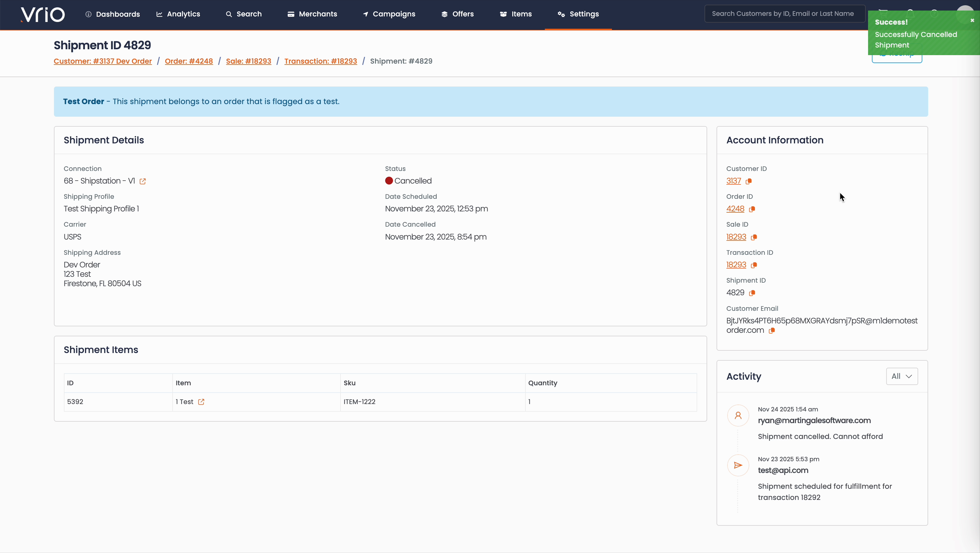Open the 1 Test item external link

(x=201, y=402)
